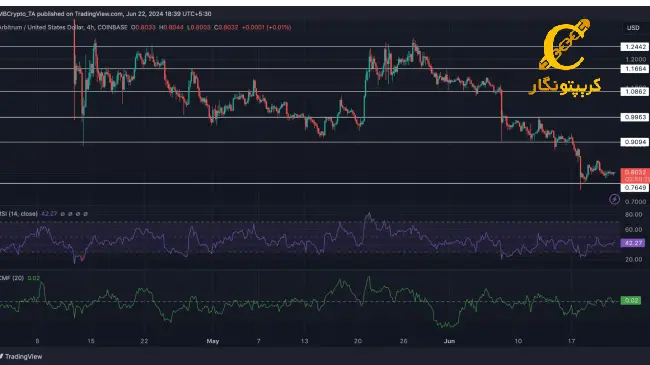Click the green 0.02 CMF axis tag
650x365 pixels.
click(631, 300)
